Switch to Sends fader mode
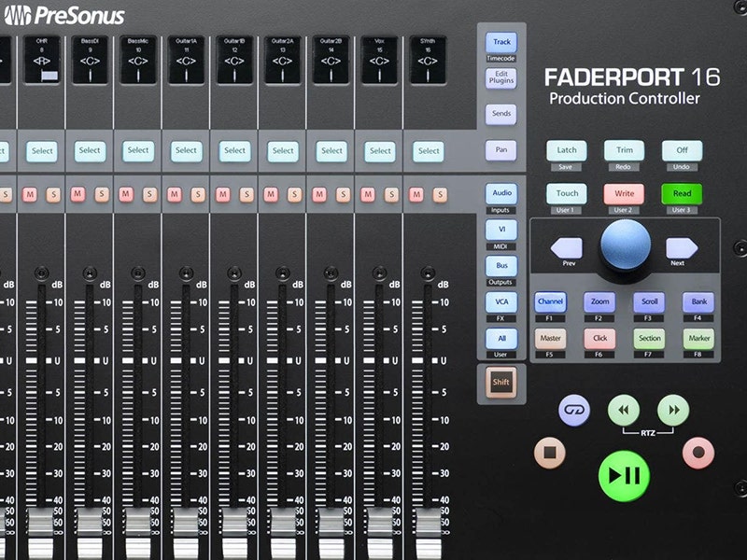 point(501,114)
